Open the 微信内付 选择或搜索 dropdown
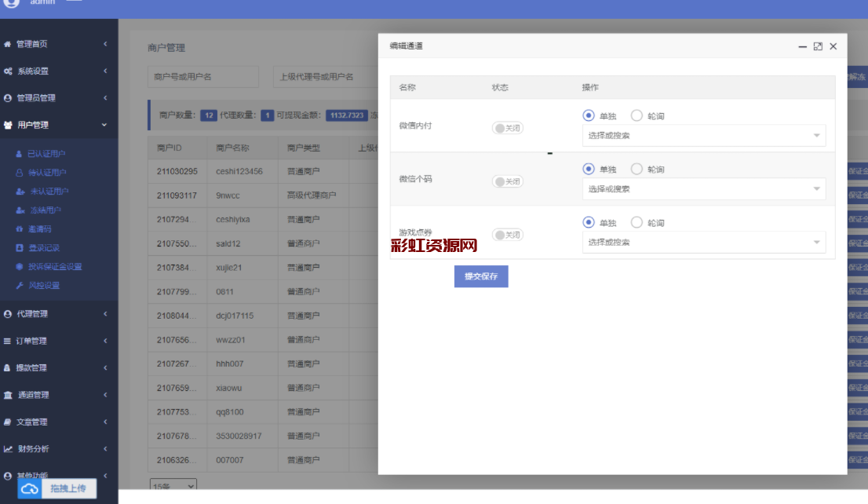Viewport: 868px width, 504px height. [703, 136]
